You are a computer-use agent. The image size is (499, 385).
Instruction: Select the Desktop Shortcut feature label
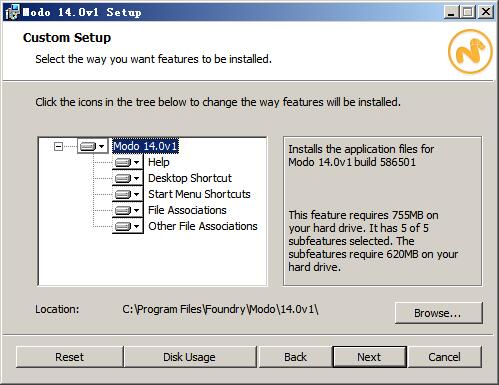190,178
